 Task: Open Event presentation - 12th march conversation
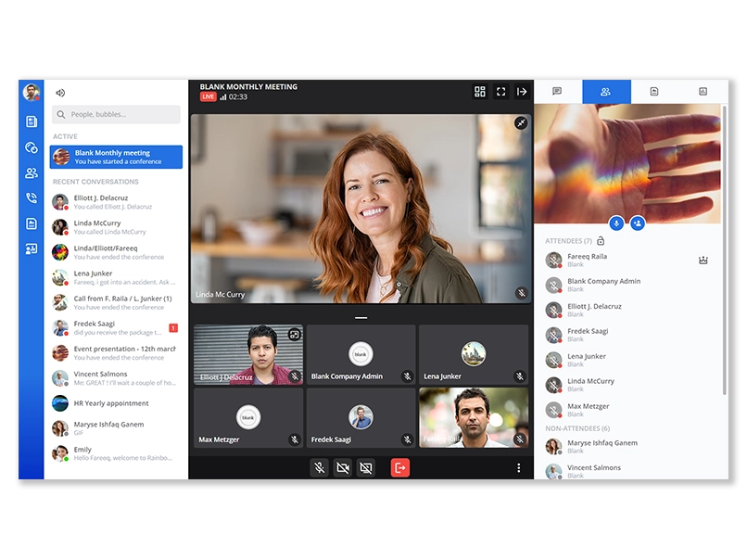tap(116, 353)
